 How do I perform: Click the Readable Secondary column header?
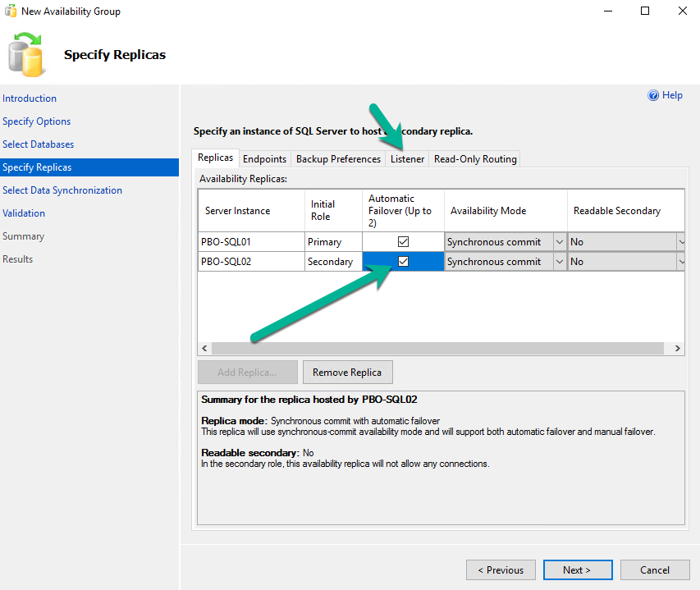[x=626, y=211]
